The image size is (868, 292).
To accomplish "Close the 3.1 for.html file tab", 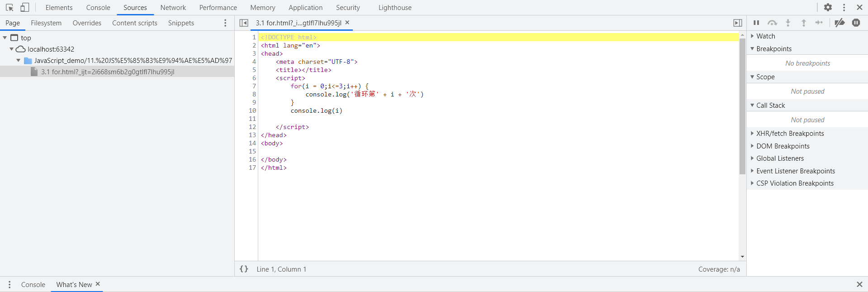I will (347, 22).
